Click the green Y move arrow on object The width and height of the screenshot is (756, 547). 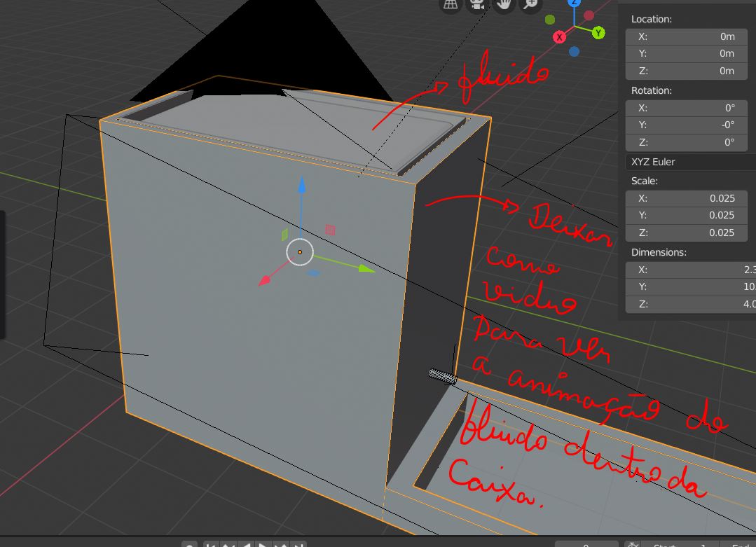click(x=366, y=268)
